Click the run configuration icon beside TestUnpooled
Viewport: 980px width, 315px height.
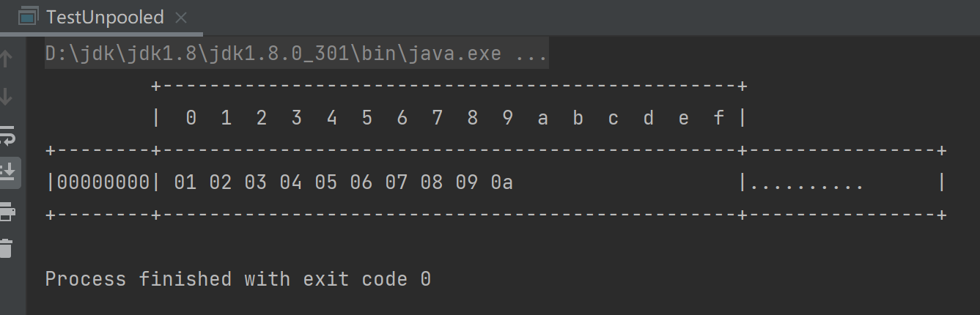(x=28, y=17)
